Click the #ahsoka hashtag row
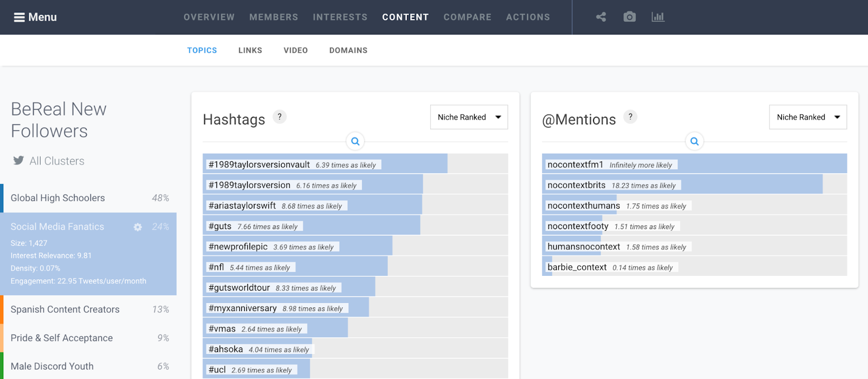 [x=355, y=349]
